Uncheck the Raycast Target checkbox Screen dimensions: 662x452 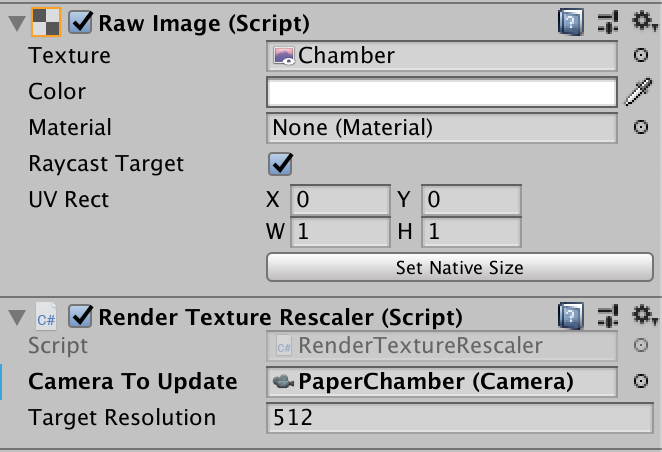(281, 163)
